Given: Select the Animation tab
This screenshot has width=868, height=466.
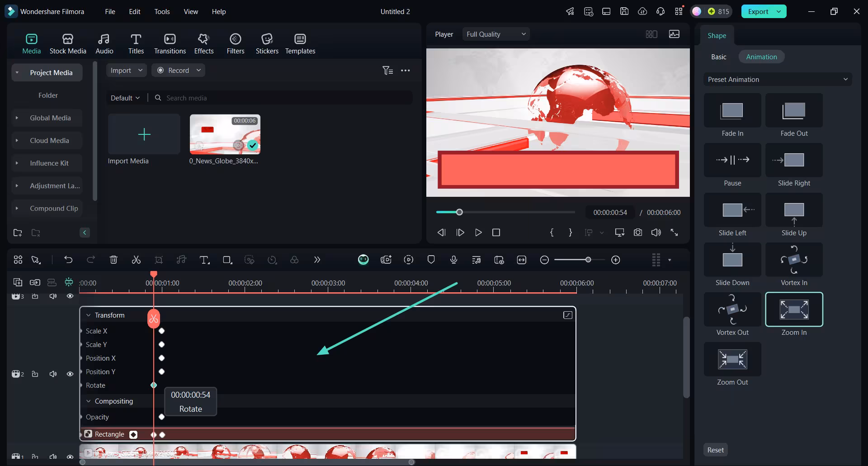Looking at the screenshot, I should pyautogui.click(x=762, y=57).
